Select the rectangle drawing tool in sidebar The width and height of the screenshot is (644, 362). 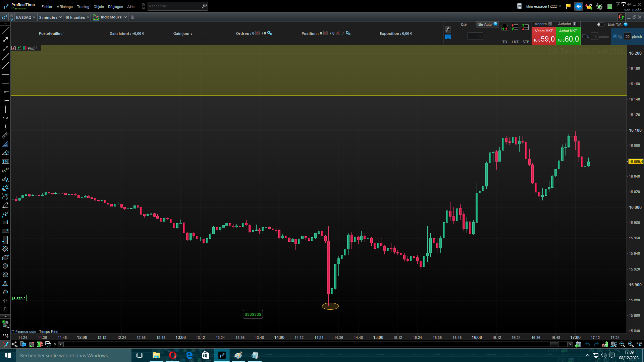click(x=5, y=223)
